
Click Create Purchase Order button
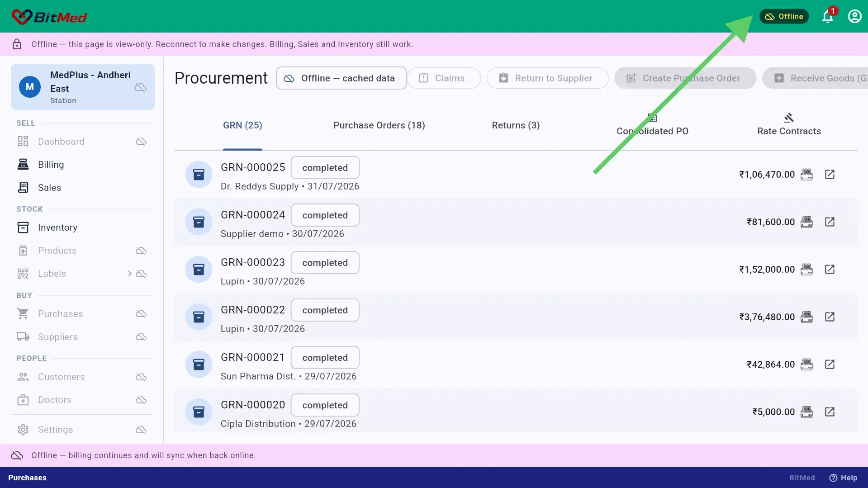click(x=685, y=78)
